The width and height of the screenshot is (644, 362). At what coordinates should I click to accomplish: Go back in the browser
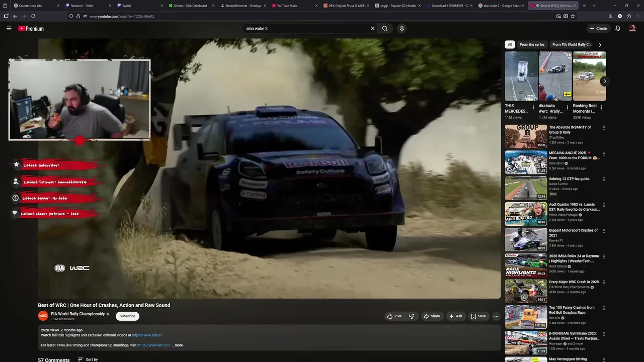[x=15, y=16]
